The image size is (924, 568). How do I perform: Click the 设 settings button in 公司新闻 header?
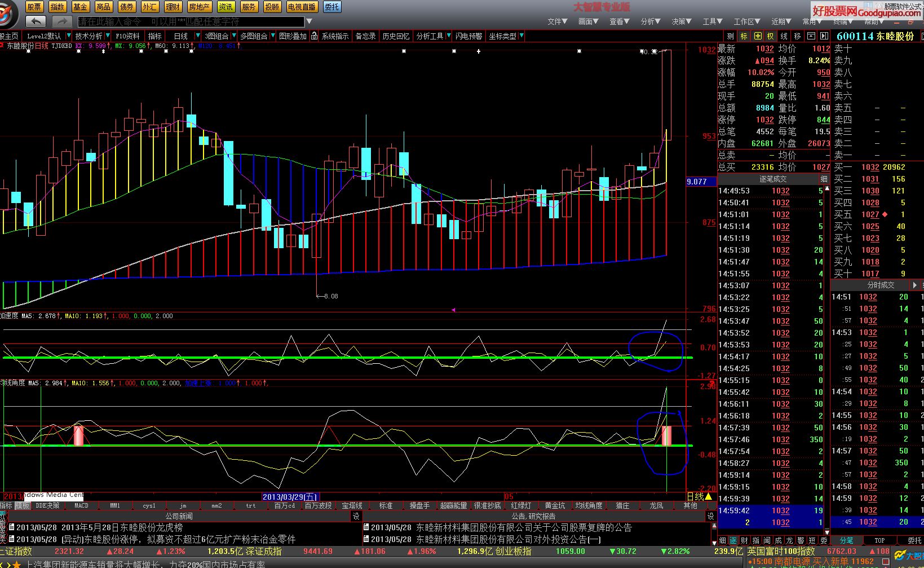356,516
